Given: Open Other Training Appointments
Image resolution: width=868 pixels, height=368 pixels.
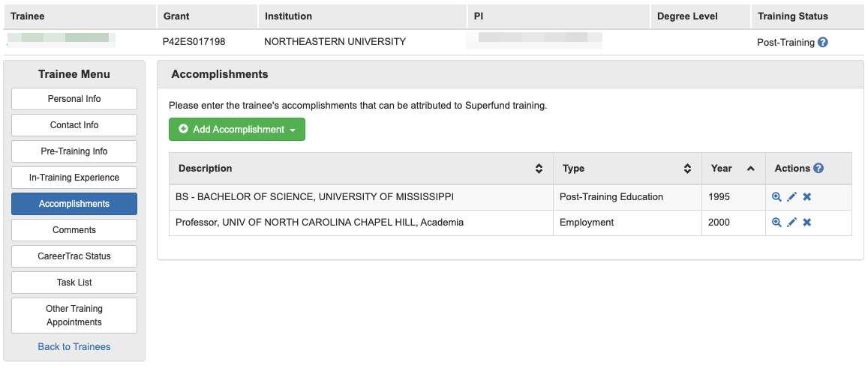Looking at the screenshot, I should [x=74, y=316].
